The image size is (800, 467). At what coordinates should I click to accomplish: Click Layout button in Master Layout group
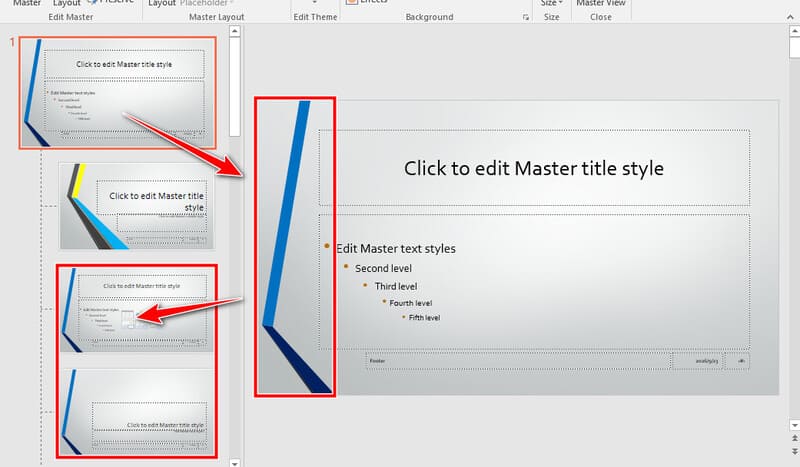coord(162,3)
